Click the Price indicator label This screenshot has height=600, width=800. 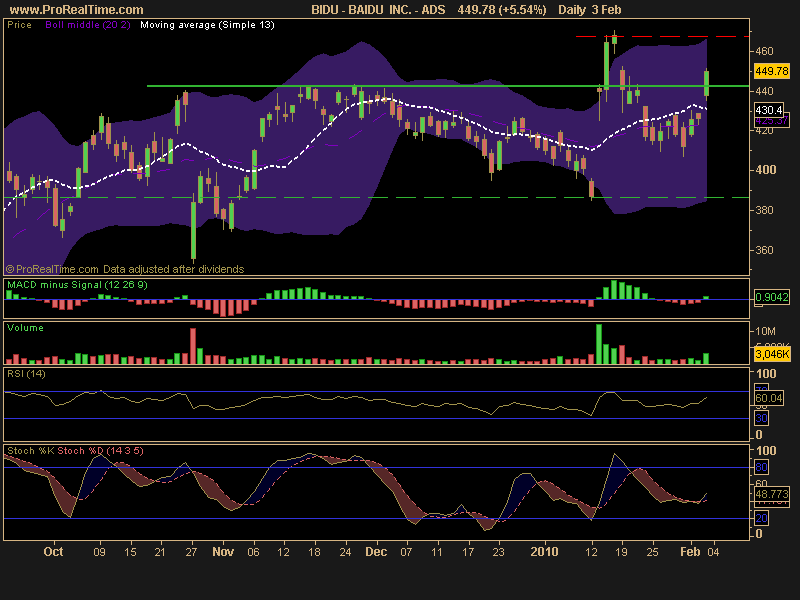pyautogui.click(x=19, y=25)
